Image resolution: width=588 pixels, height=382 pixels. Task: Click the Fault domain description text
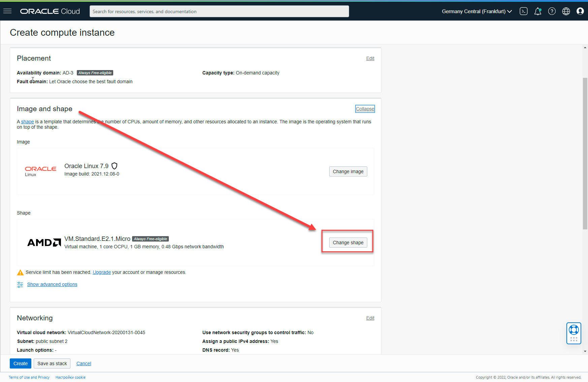tap(91, 82)
